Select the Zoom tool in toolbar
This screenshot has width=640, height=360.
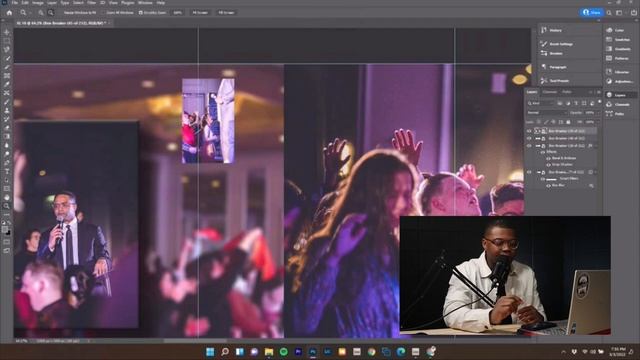pos(7,206)
